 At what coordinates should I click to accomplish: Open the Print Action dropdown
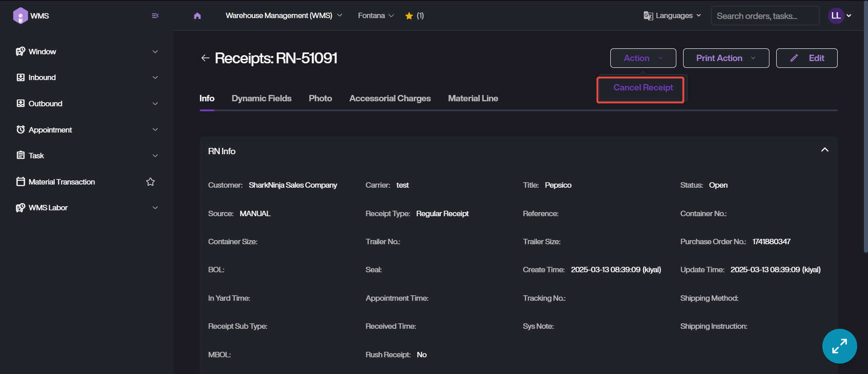726,58
